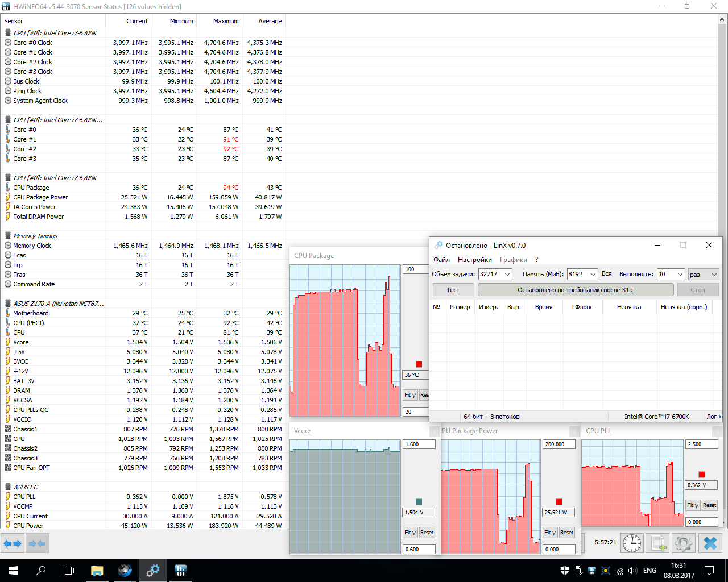
Task: Click the red color swatch in CPU Package graph
Action: click(x=419, y=364)
